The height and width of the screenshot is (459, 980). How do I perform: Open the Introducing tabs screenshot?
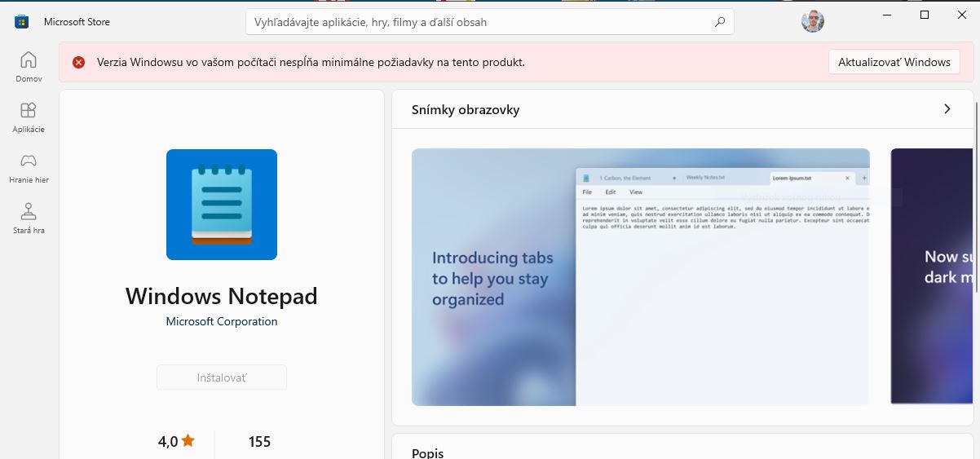click(641, 277)
